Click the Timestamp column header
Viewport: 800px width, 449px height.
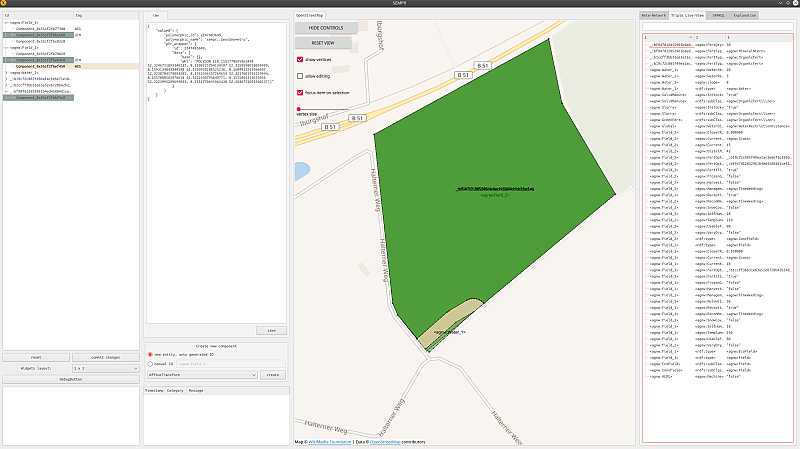155,390
